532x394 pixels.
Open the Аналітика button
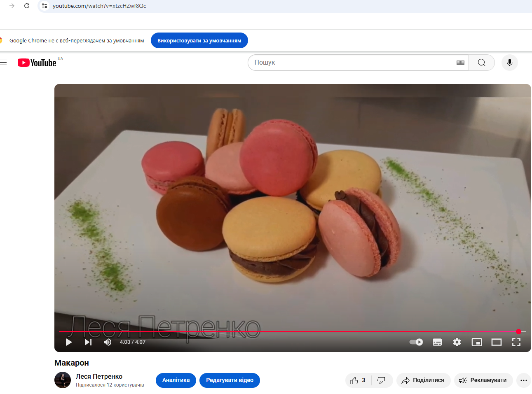click(x=176, y=380)
